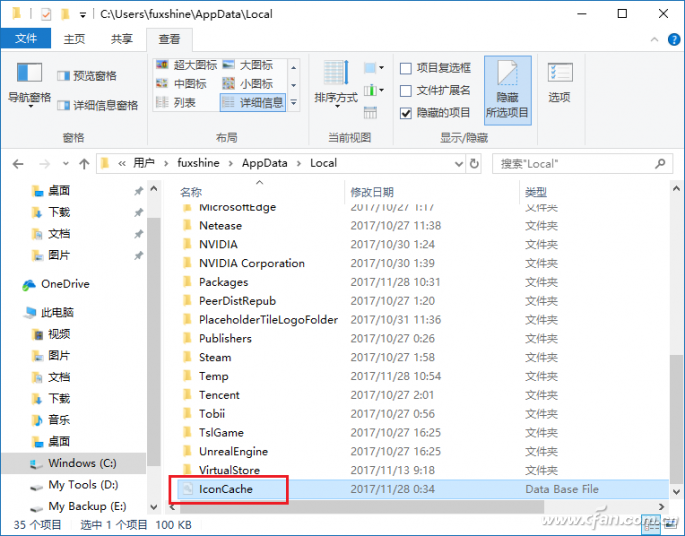Viewport: 685px width, 536px height.
Task: Select the NVIDIA Corporation folder
Action: coord(252,263)
